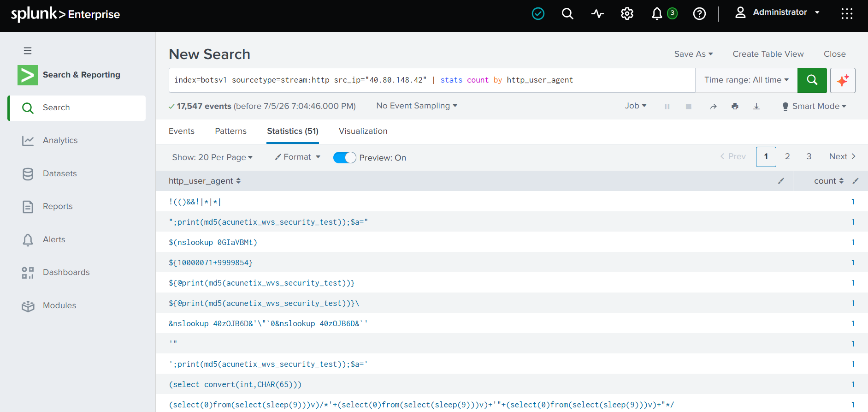Open the Time range: All time picker
This screenshot has width=868, height=412.
[746, 80]
